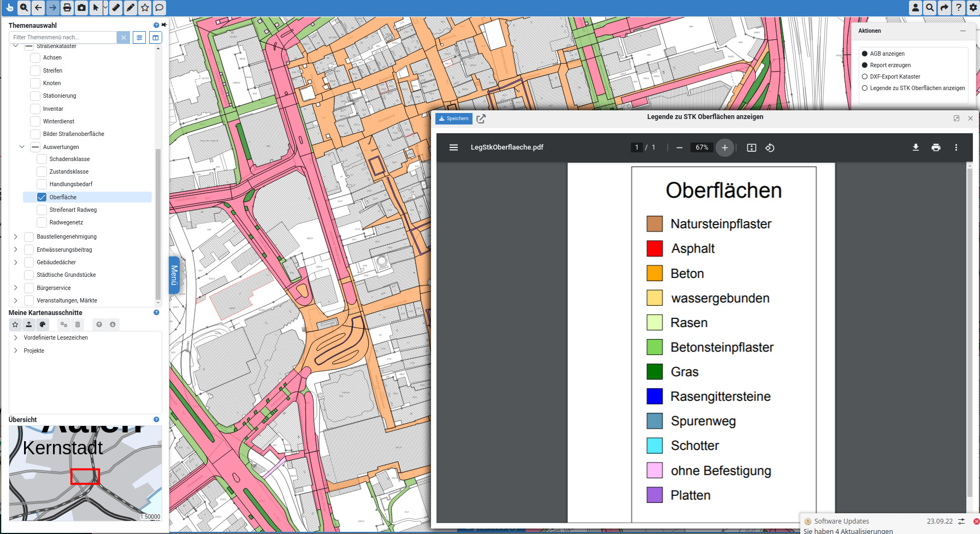Select the DXF-Export Kataster radio option
Viewport: 980px width, 534px height.
[x=865, y=76]
